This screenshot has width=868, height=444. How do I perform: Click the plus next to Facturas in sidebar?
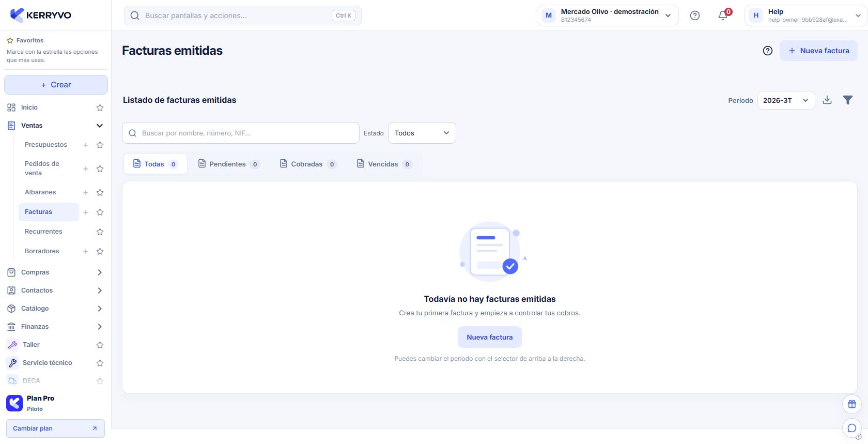[86, 212]
